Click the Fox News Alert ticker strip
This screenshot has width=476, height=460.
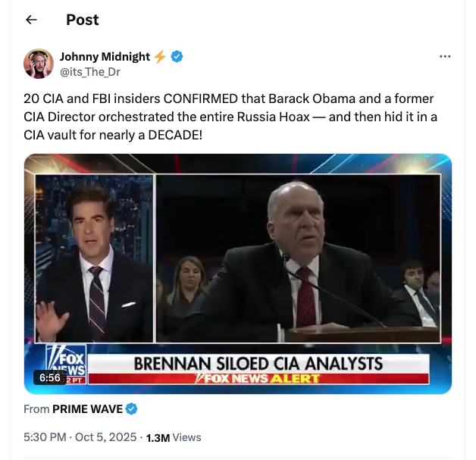coord(258,378)
